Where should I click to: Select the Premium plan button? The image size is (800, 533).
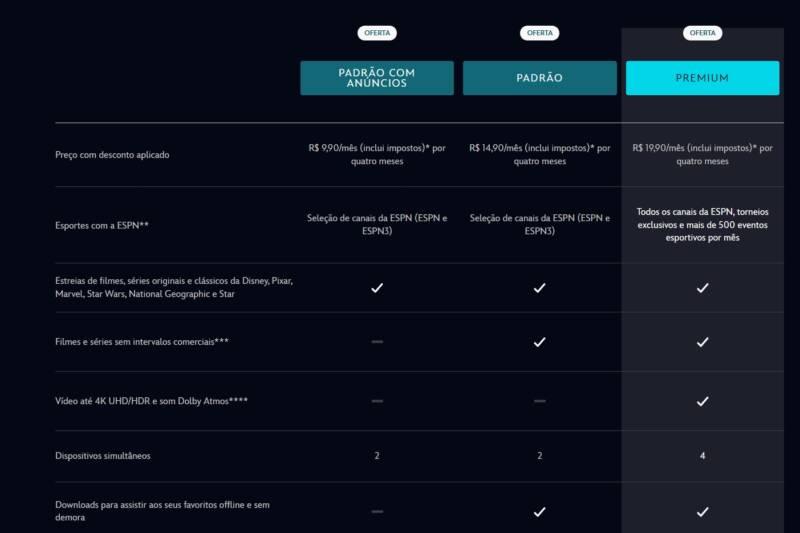pos(702,78)
